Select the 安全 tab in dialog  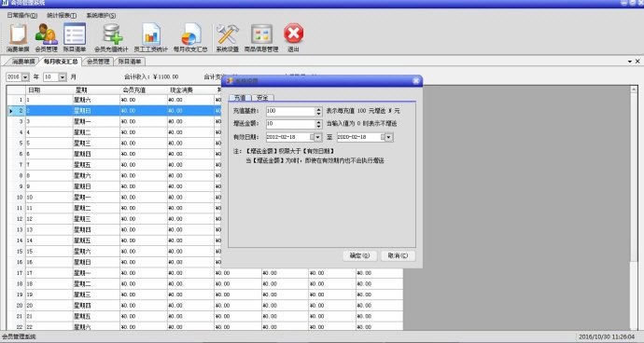tap(262, 98)
